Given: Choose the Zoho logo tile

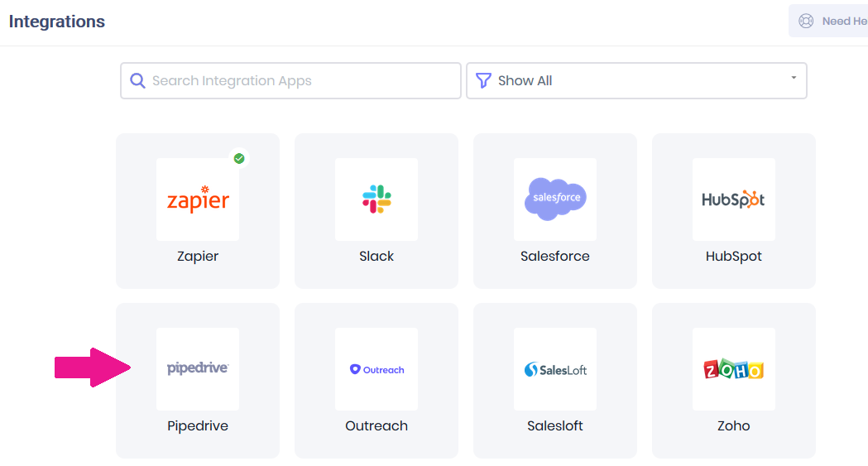Looking at the screenshot, I should pyautogui.click(x=733, y=369).
